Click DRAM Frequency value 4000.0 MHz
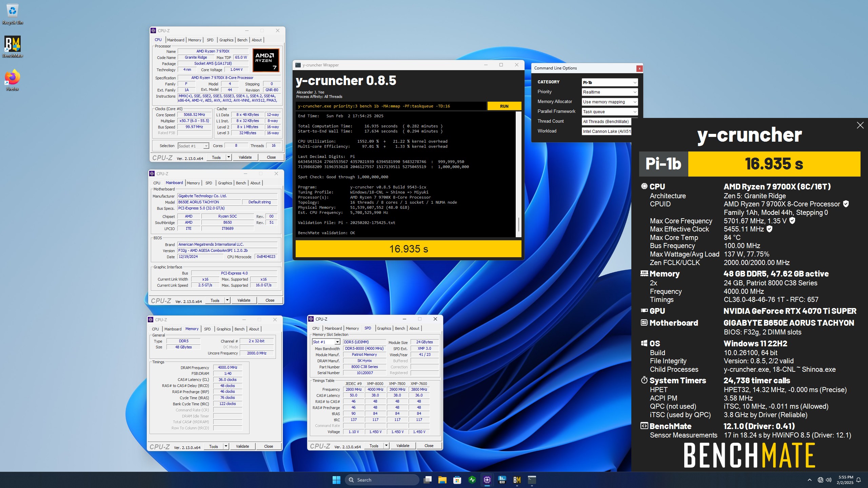This screenshot has width=868, height=488. [228, 367]
